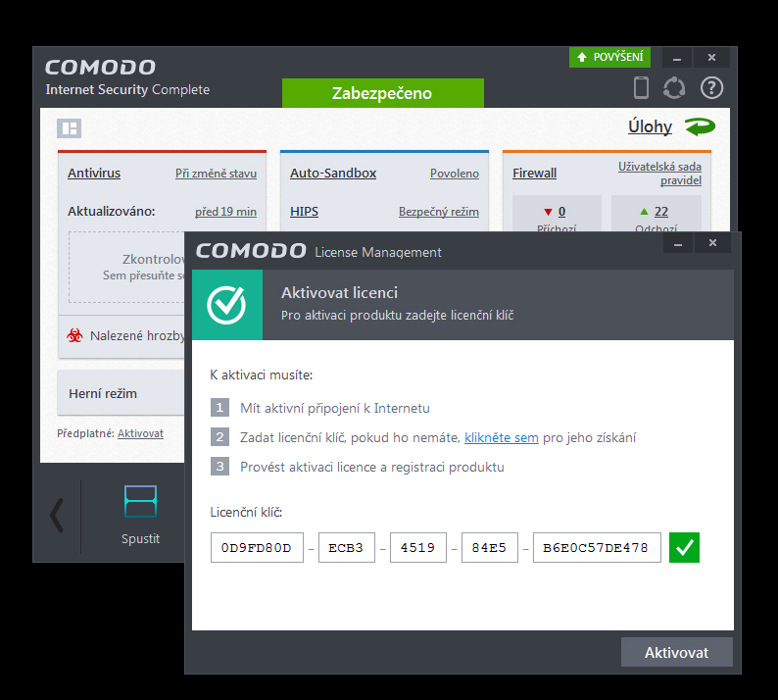This screenshot has width=778, height=700.
Task: Click the license key field 4519
Action: tap(417, 548)
